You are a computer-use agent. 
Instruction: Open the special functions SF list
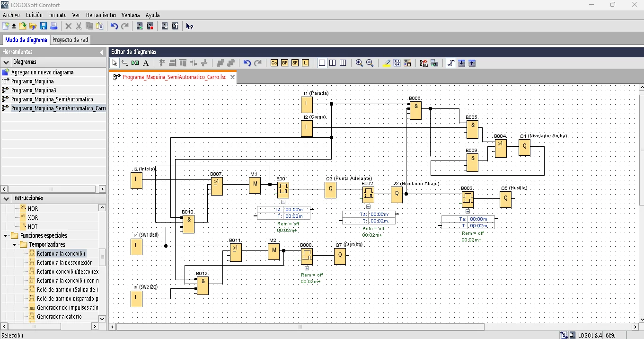(295, 63)
